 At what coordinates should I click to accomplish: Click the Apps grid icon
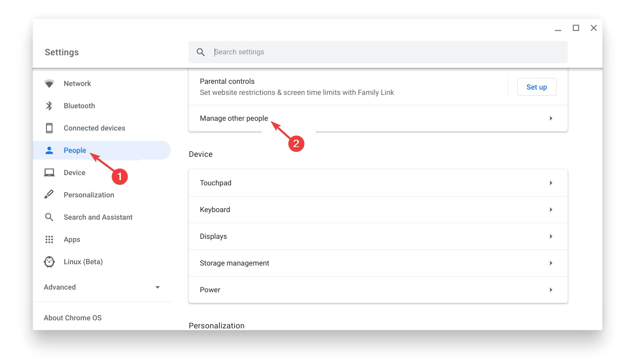point(49,239)
